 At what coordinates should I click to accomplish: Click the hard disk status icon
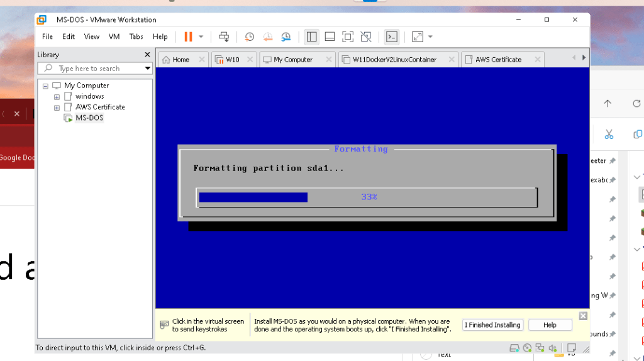[x=514, y=348]
